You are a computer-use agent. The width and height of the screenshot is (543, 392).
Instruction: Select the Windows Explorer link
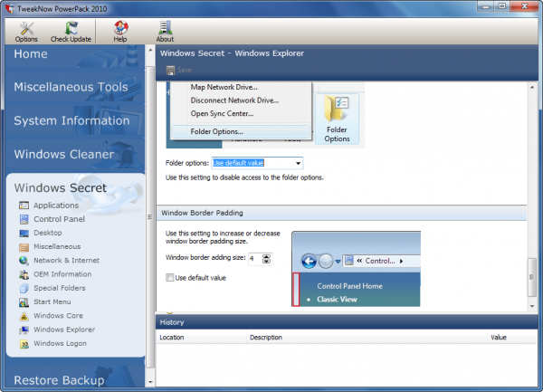coord(64,330)
